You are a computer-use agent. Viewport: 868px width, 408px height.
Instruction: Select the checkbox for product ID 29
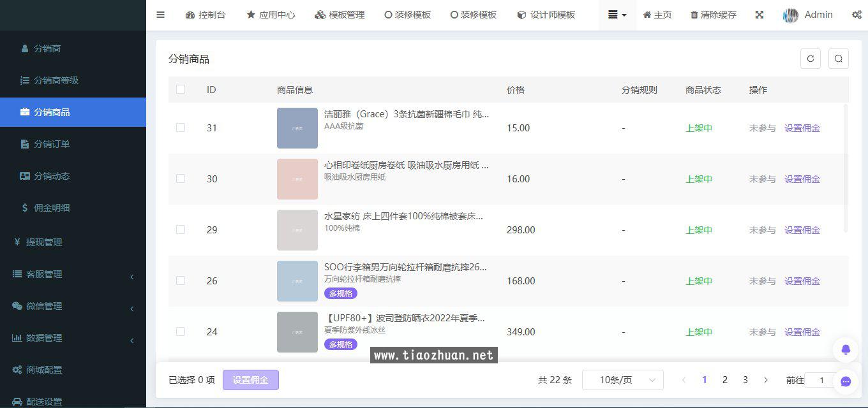point(181,229)
